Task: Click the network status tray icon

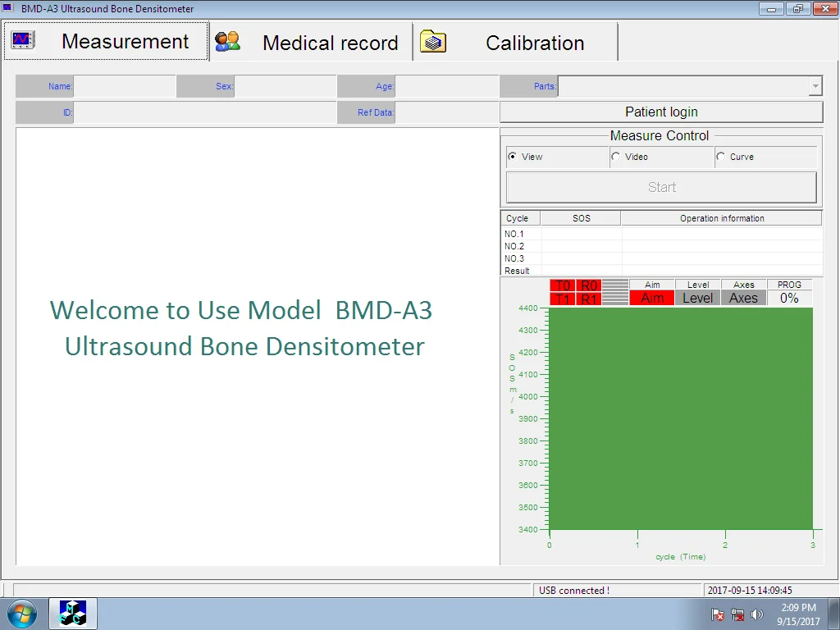Action: (737, 614)
